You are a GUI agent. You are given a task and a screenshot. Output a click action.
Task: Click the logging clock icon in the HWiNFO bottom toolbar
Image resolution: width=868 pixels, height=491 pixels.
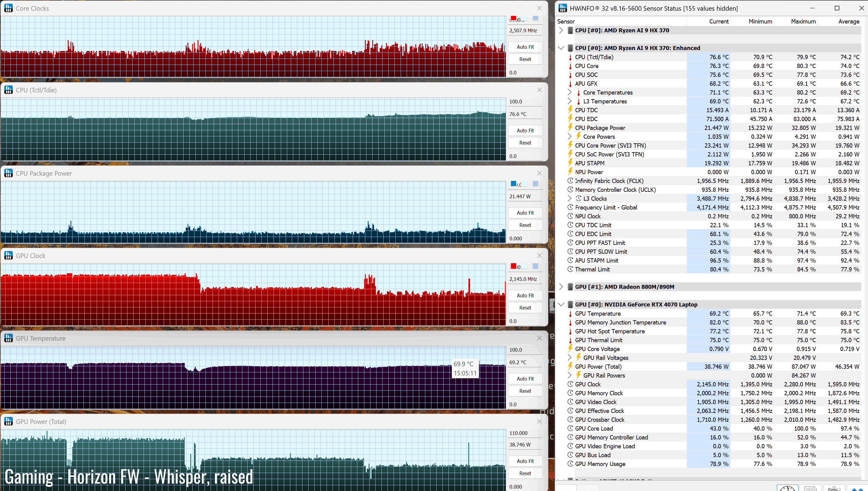(x=788, y=488)
